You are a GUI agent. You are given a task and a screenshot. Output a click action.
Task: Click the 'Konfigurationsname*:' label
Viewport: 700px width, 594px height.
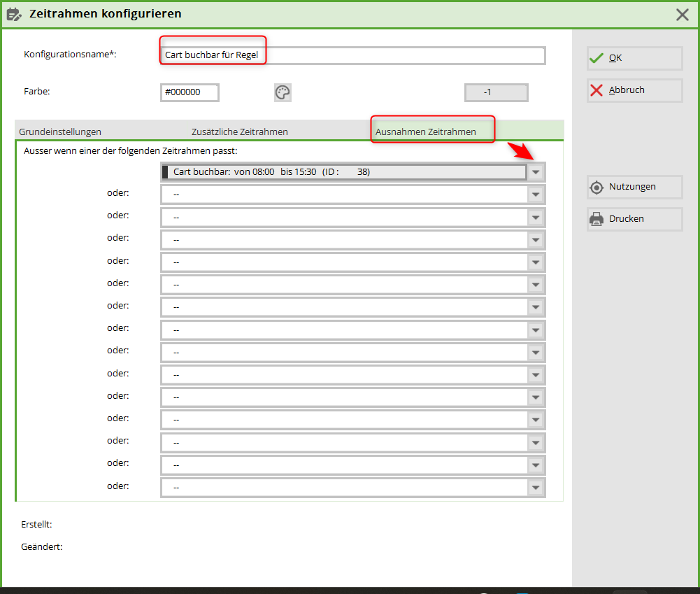click(x=70, y=55)
